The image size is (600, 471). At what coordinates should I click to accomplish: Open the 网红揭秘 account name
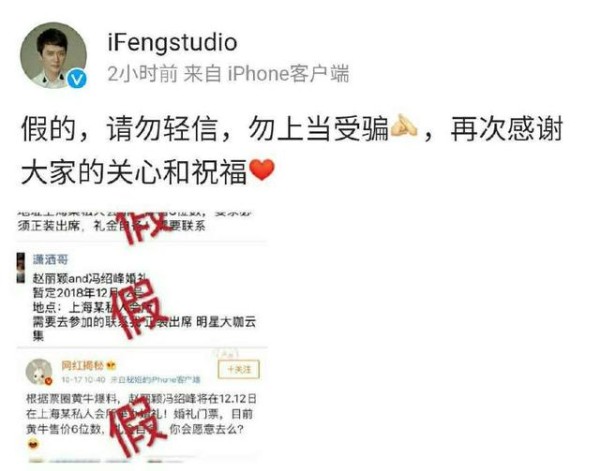[x=83, y=365]
